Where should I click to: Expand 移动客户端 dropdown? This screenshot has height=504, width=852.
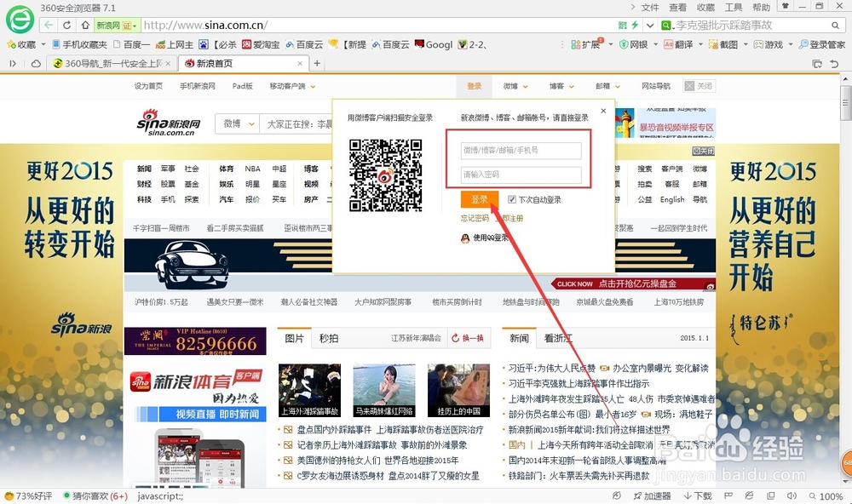point(313,86)
